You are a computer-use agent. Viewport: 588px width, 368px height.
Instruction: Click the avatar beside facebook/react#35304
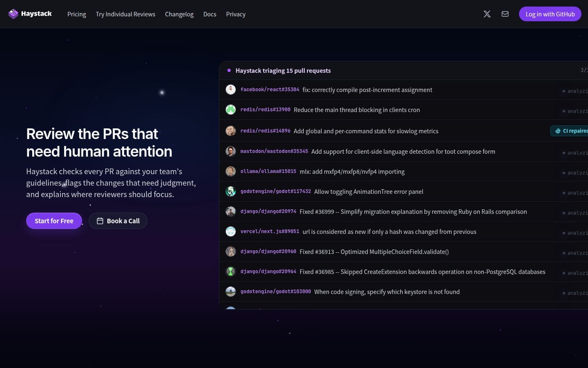click(x=231, y=90)
